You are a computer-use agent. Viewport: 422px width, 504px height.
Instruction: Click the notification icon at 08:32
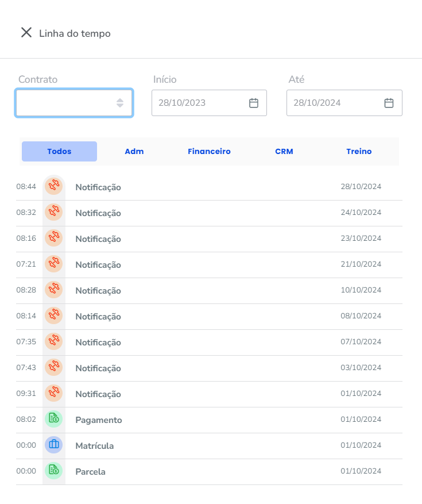[x=53, y=211]
